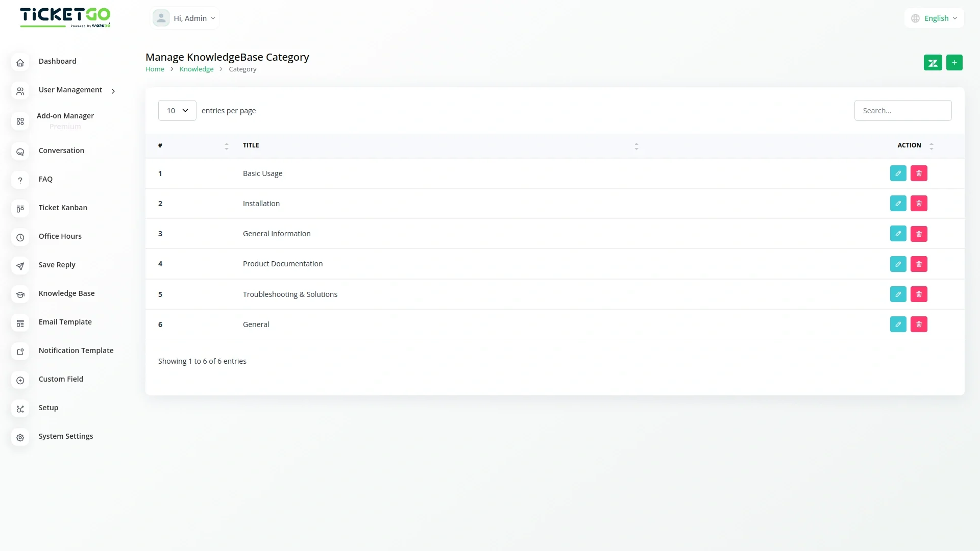980x551 pixels.
Task: Open the entries per page dropdown
Action: 177,111
